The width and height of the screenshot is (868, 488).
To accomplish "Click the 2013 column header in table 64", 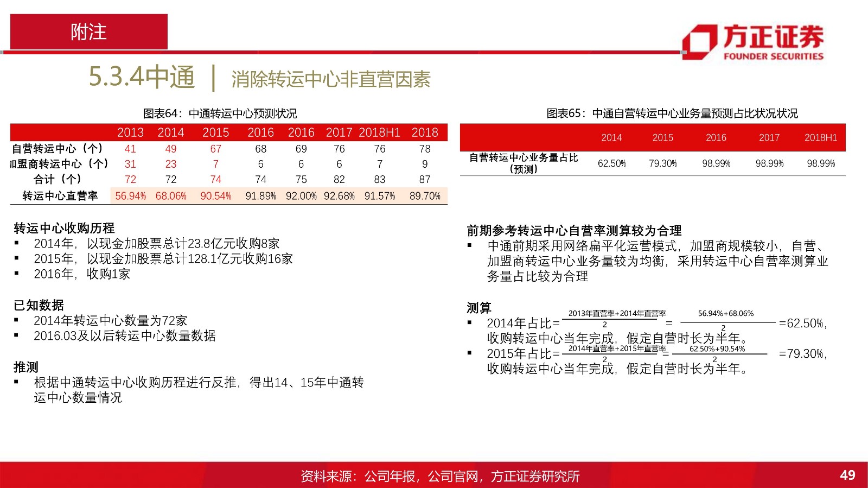I will (x=130, y=132).
